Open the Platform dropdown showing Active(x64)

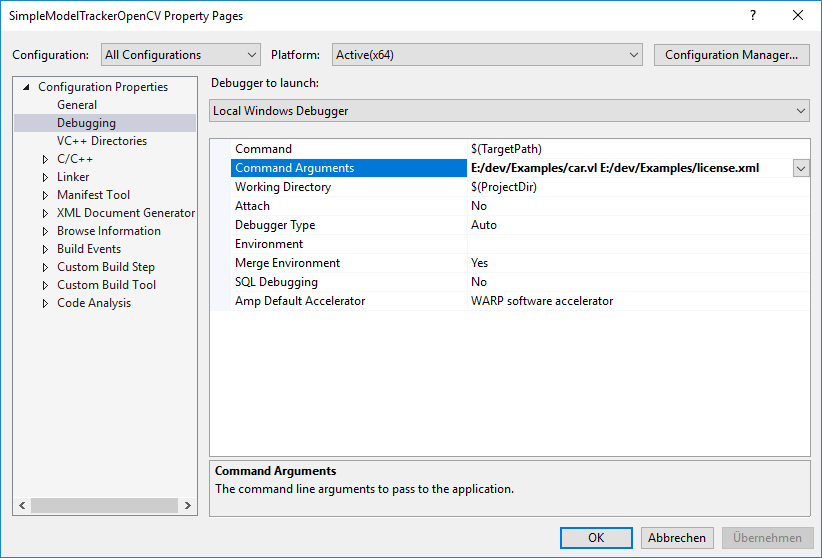coord(487,55)
